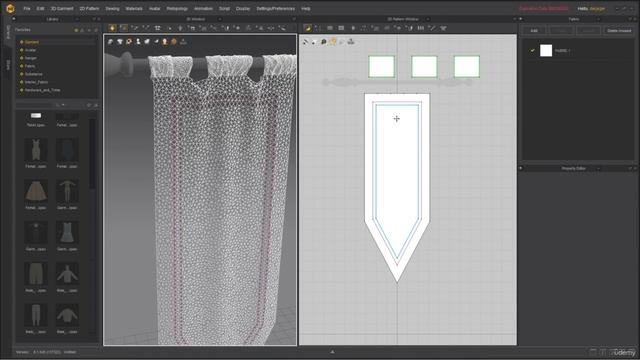640x360 pixels.
Task: Select the middle rectangular tab pattern piece
Action: click(424, 67)
